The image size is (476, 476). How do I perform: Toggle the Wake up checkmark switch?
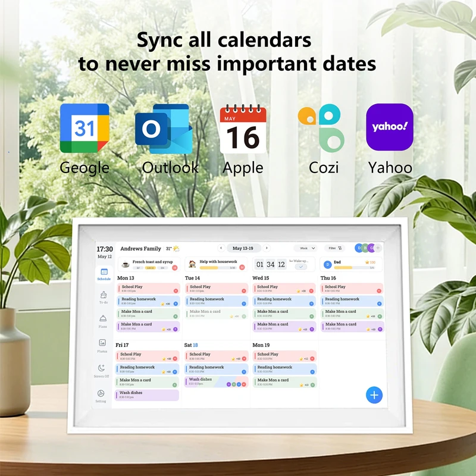pos(301,267)
